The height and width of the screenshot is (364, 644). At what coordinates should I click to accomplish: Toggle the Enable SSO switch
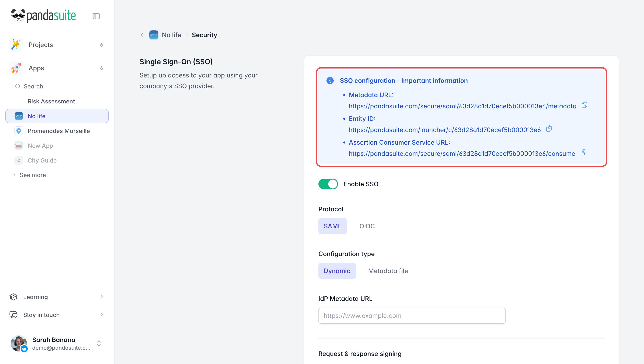328,184
